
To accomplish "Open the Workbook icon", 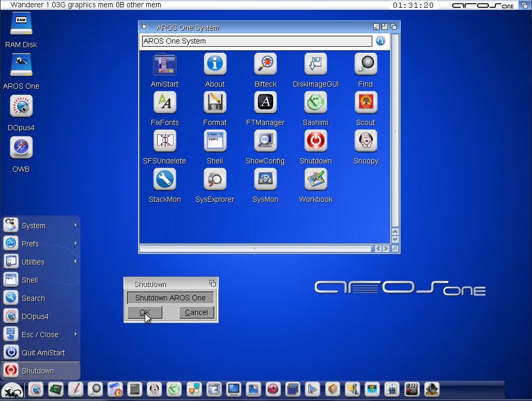I will [x=315, y=179].
